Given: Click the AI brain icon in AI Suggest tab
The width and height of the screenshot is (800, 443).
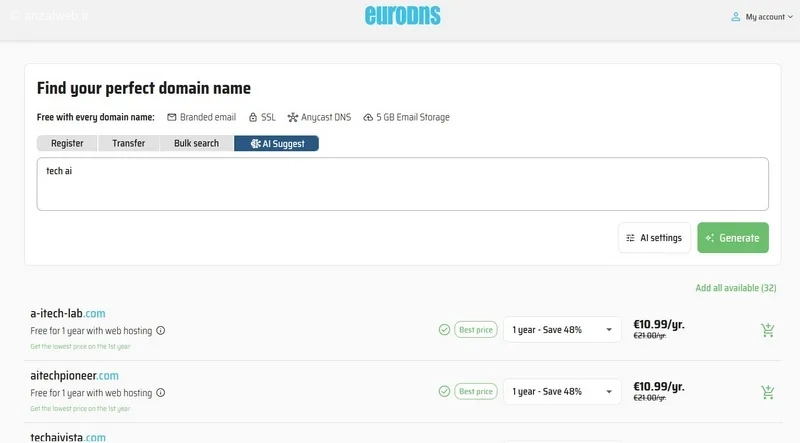Looking at the screenshot, I should point(256,144).
